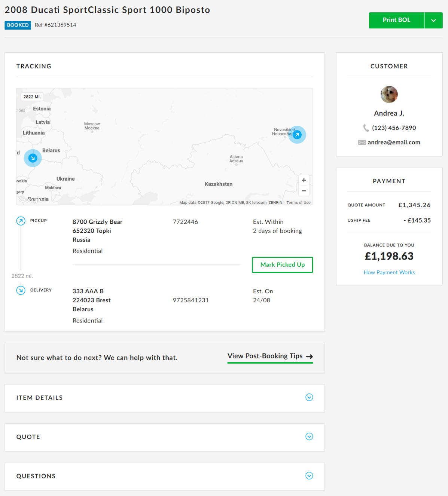Screen dimensions: 448x496
Task: Click Andrea J.'s profile photo
Action: [389, 94]
